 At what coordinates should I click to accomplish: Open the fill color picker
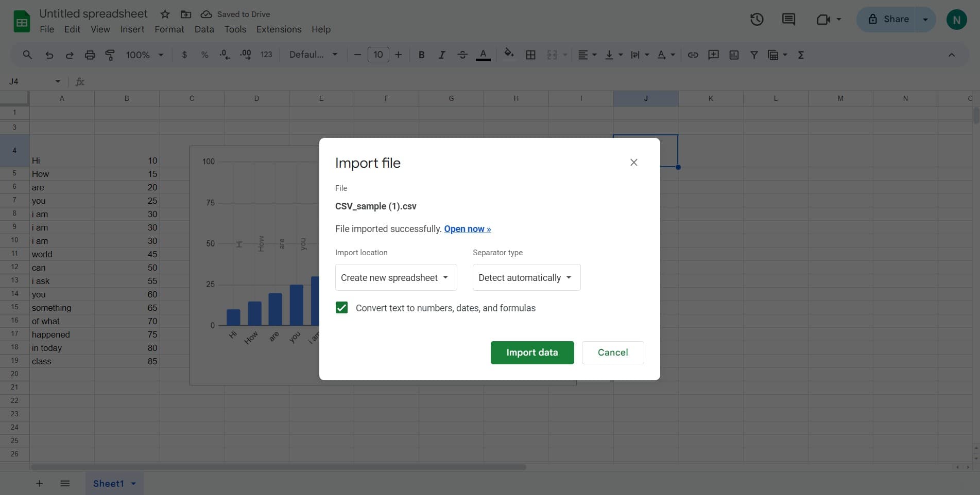pos(509,55)
